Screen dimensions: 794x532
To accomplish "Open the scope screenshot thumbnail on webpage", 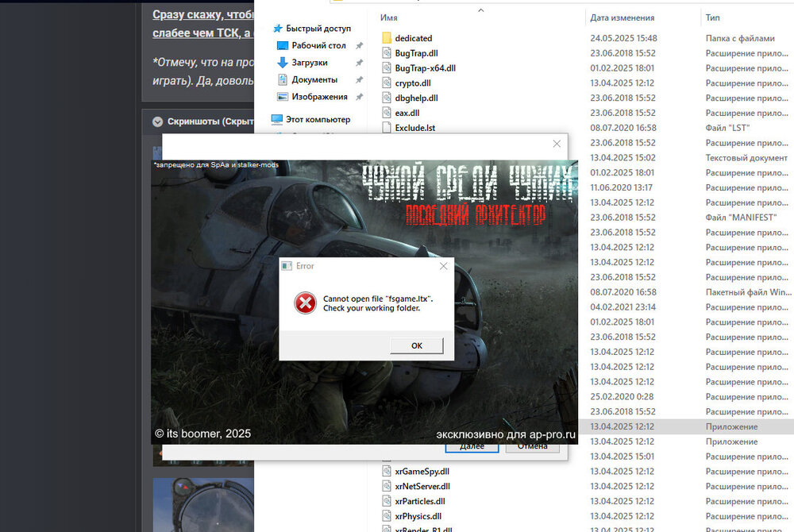I will (x=203, y=504).
